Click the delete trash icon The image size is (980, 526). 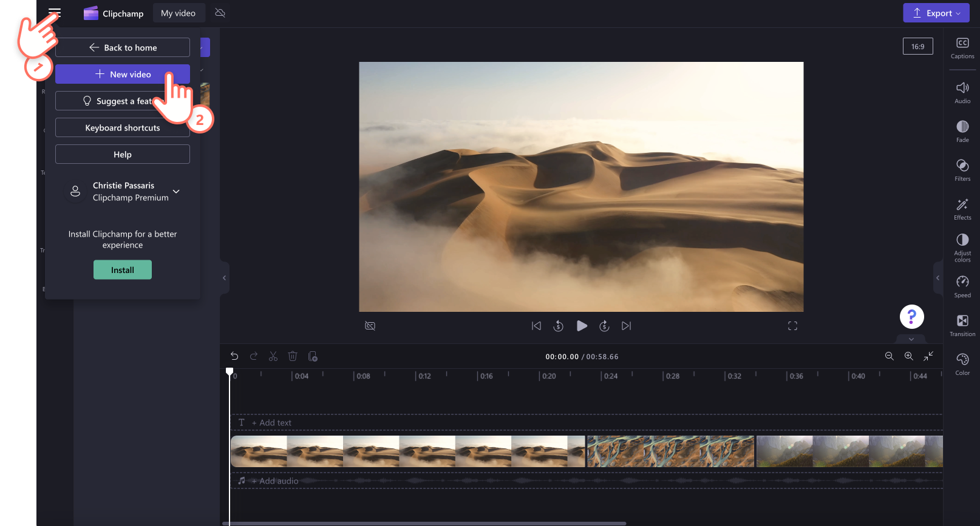click(x=293, y=356)
